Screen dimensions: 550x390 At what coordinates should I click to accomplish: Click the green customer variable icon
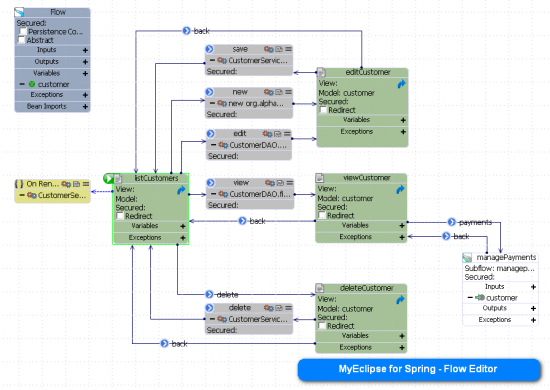[x=32, y=84]
